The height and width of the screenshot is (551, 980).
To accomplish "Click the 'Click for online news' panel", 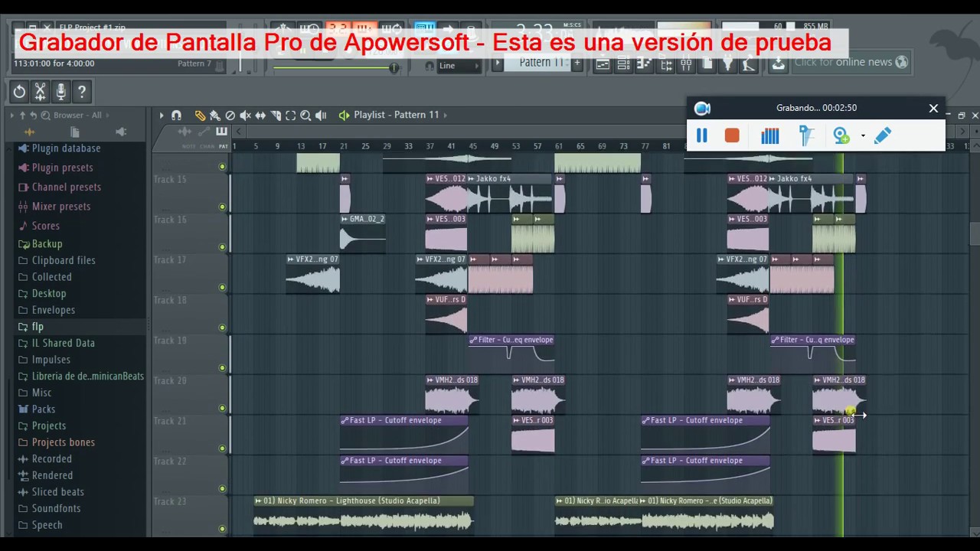I will click(x=851, y=63).
